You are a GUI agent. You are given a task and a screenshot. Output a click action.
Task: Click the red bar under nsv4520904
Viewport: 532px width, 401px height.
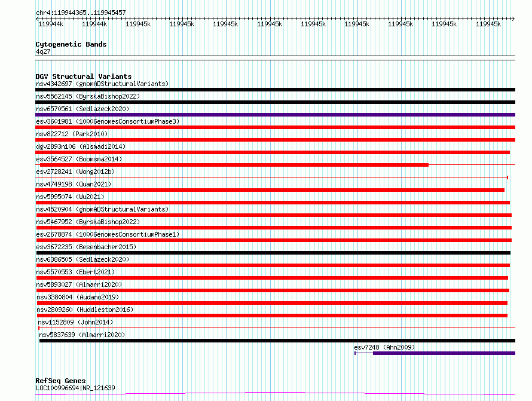274,215
